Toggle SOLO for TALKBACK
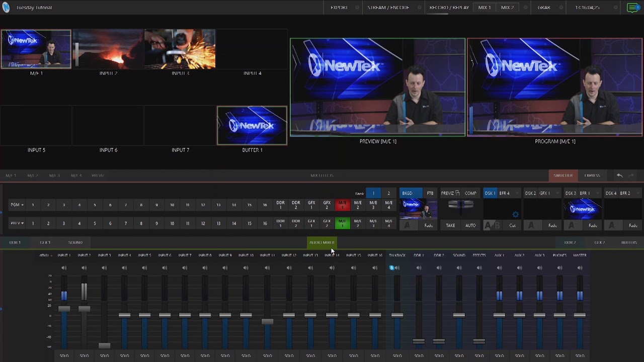Viewport: 644px width, 362px height. (x=397, y=356)
